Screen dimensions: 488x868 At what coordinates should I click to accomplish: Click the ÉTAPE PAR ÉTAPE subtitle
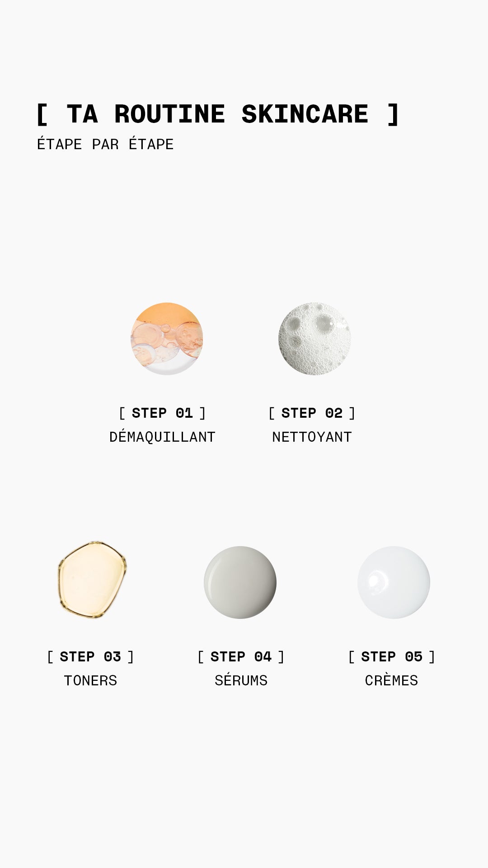coord(105,143)
